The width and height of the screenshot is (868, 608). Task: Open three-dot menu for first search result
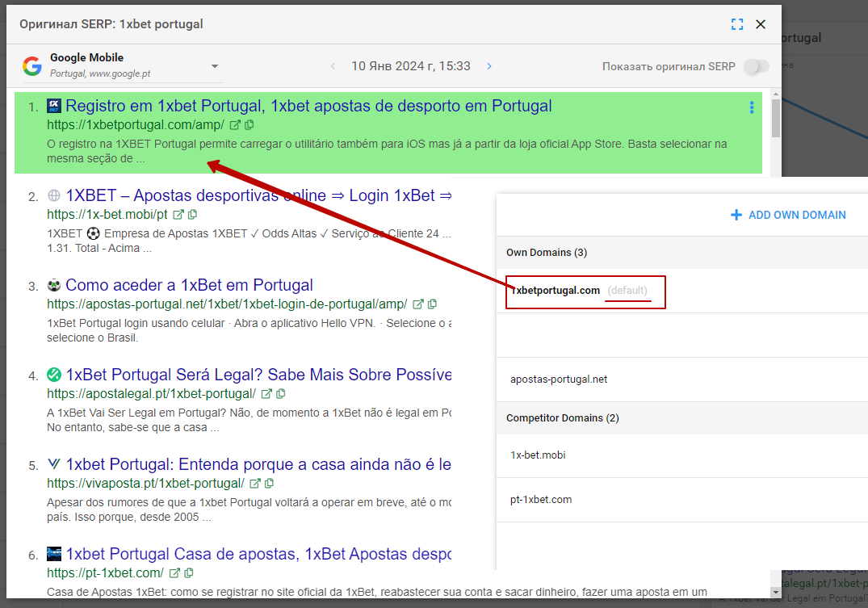[x=752, y=107]
